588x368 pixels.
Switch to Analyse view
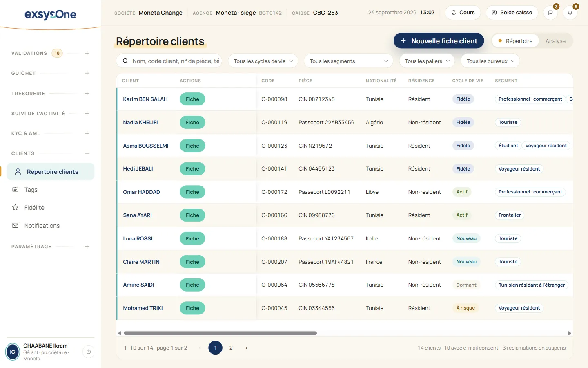tap(555, 41)
